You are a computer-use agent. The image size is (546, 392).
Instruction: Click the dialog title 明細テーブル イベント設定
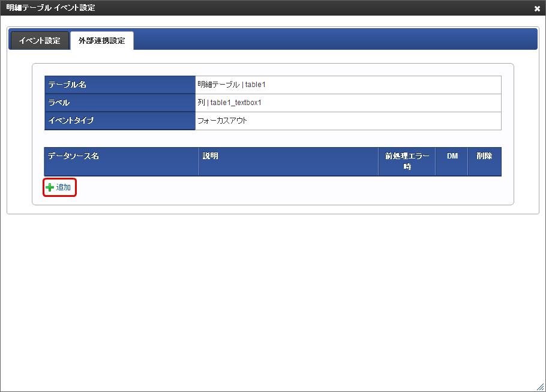50,8
